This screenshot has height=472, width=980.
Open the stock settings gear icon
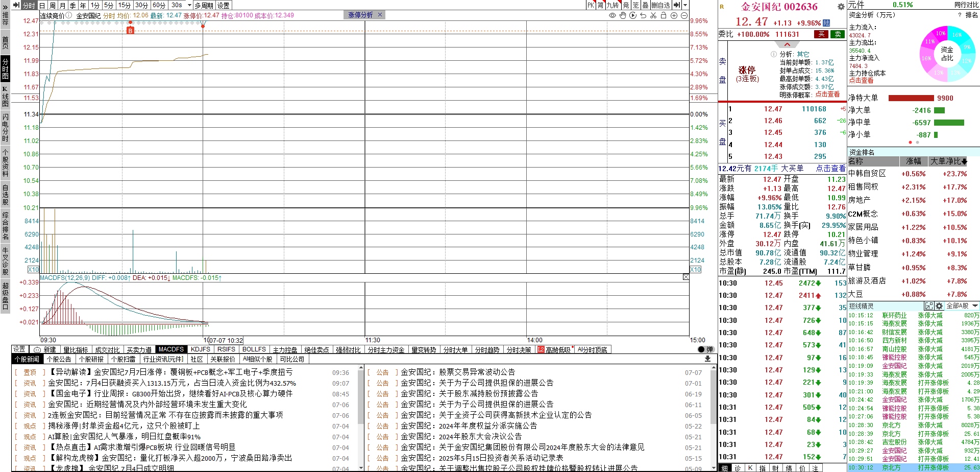841,7
